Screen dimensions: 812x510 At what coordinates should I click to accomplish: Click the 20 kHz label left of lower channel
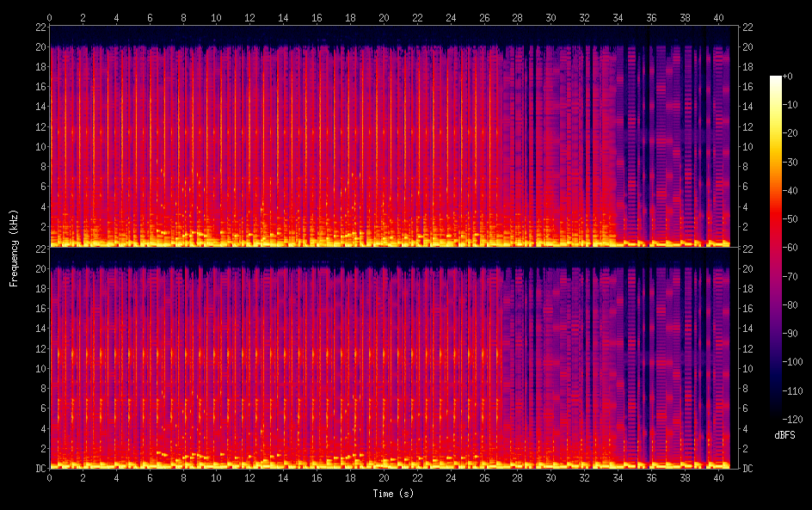(x=38, y=268)
